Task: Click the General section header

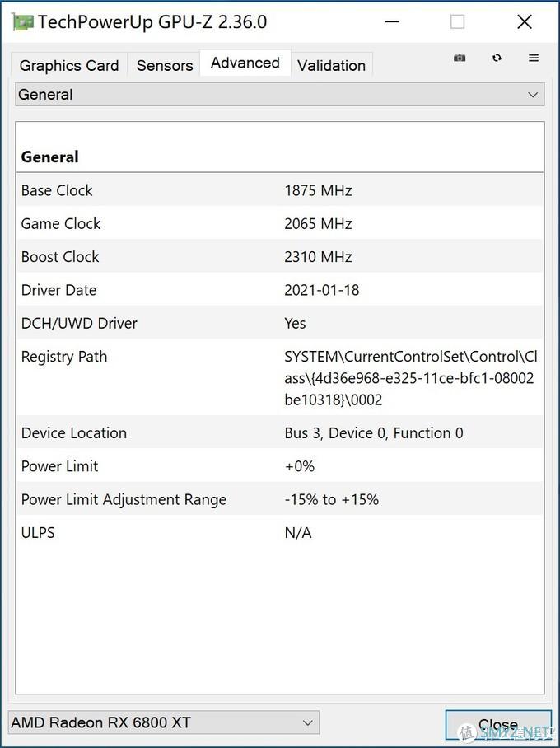Action: 49,157
